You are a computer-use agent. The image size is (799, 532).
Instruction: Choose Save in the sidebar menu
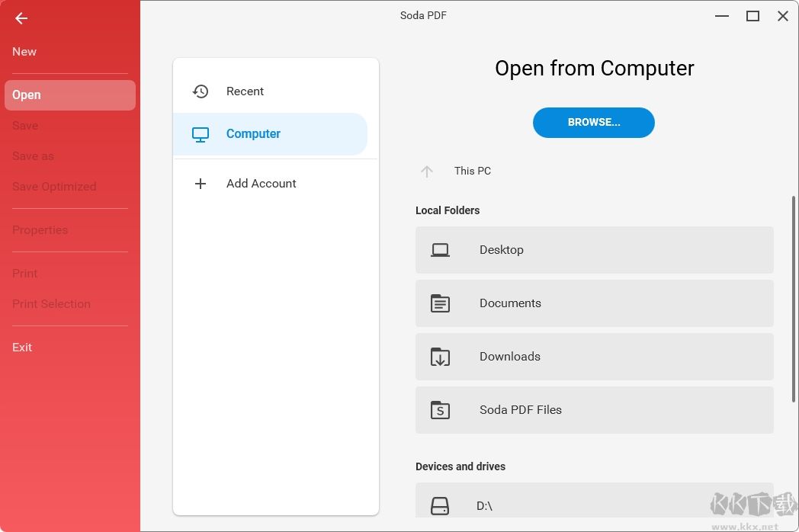(25, 125)
